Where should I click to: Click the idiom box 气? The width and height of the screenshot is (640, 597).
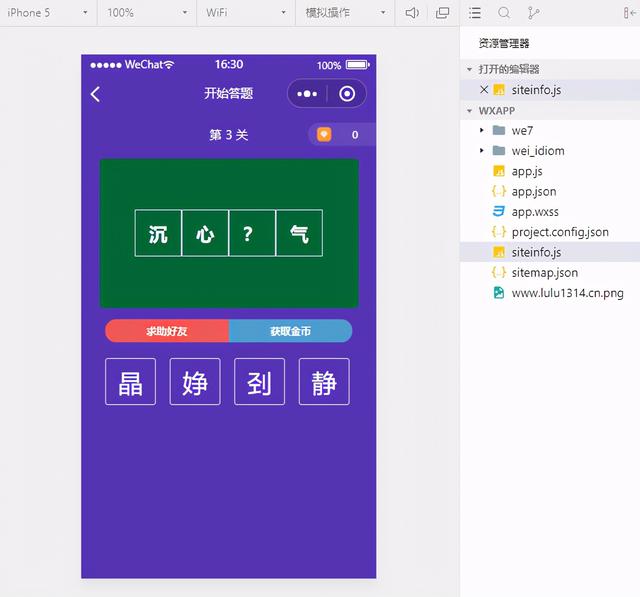pyautogui.click(x=299, y=233)
